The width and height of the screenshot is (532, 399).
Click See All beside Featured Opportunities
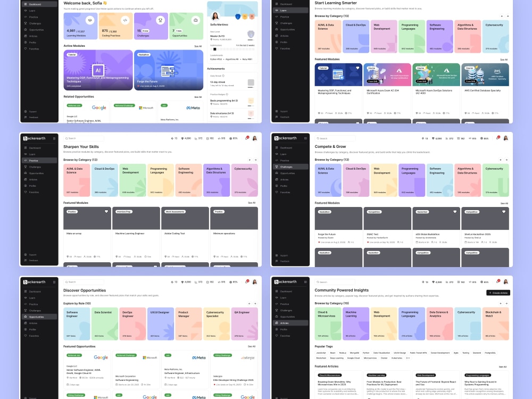(252, 346)
